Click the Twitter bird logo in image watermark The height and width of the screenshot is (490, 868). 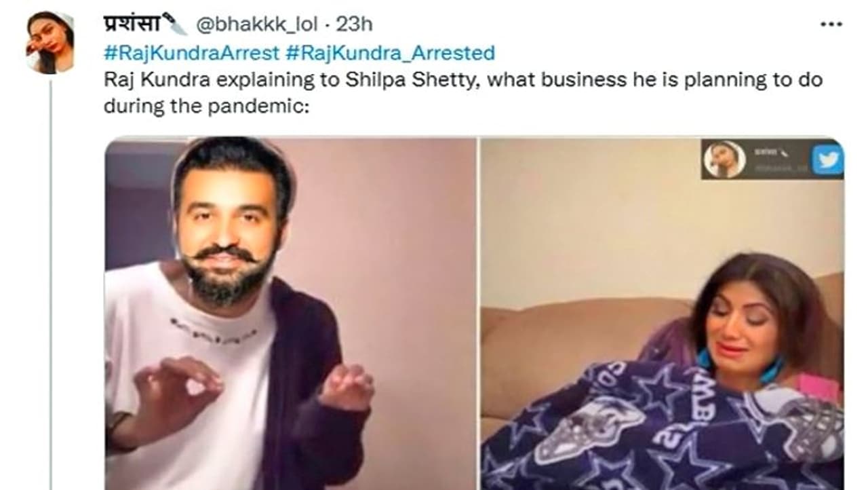[x=827, y=160]
